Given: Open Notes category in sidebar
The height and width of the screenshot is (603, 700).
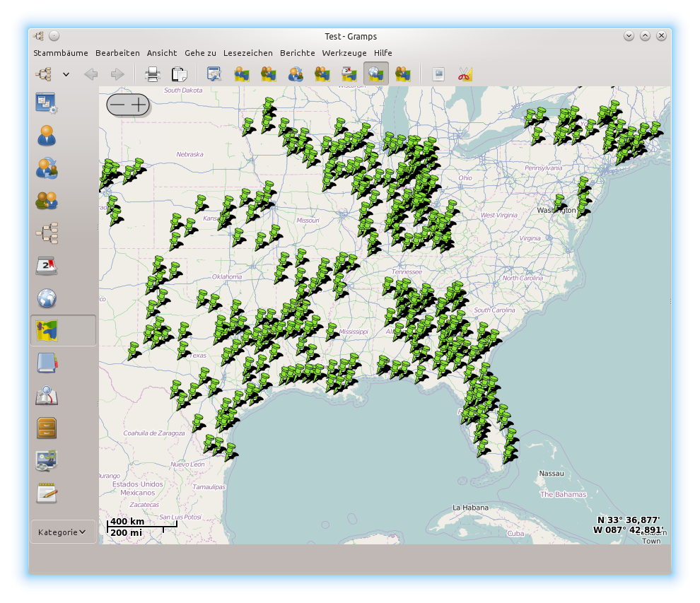Looking at the screenshot, I should [47, 493].
